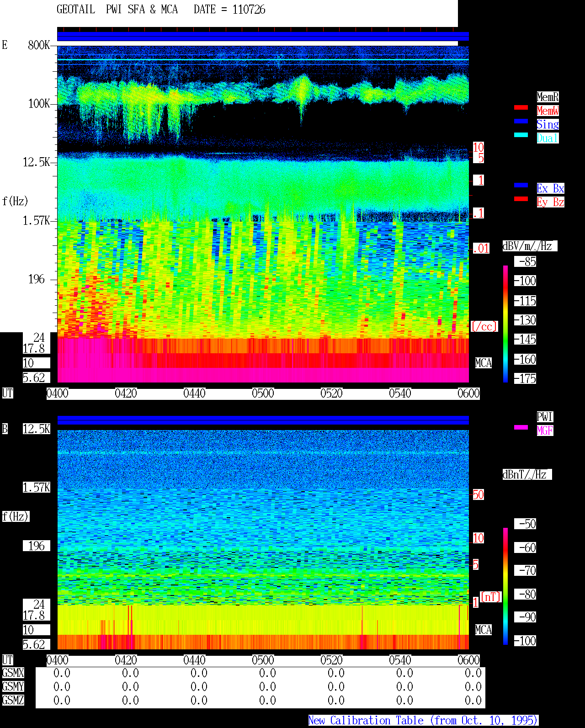Click the 0600 time label under B panel

click(x=469, y=660)
